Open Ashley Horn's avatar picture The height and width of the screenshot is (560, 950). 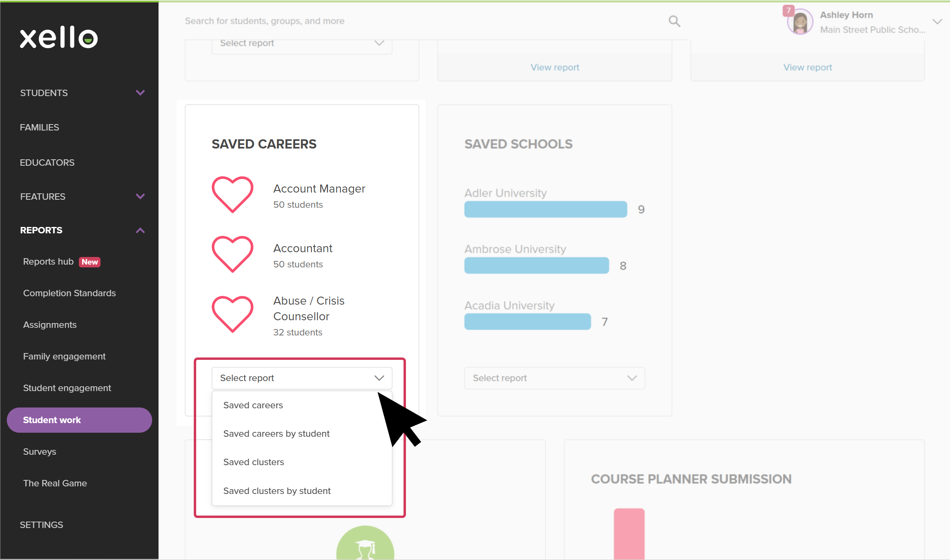(x=800, y=22)
